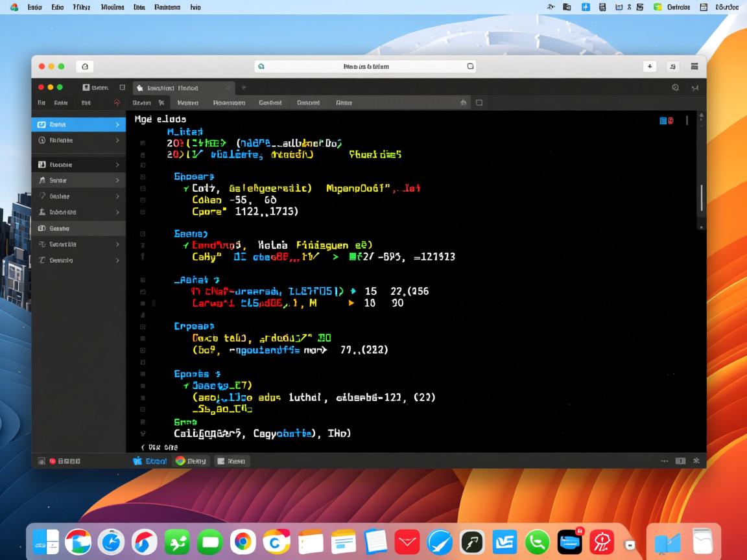
Task: Expand the highlighted blue sidebar item's chevron
Action: [117, 124]
